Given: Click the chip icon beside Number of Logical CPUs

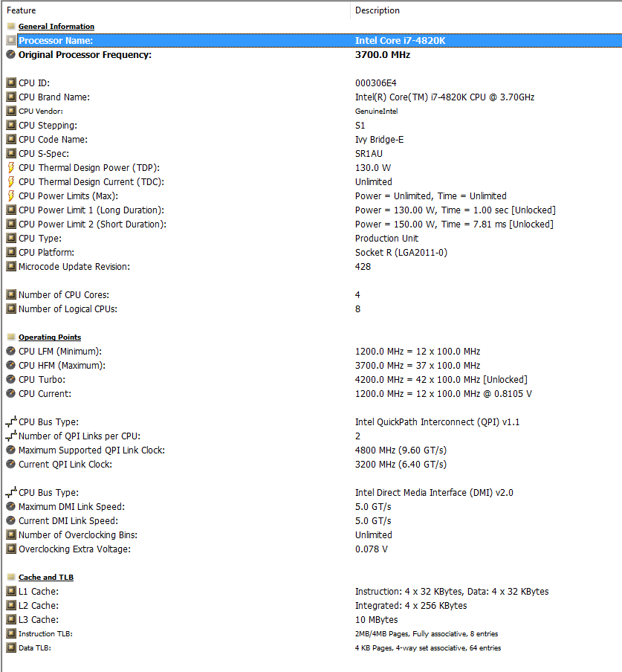Looking at the screenshot, I should click(x=11, y=308).
